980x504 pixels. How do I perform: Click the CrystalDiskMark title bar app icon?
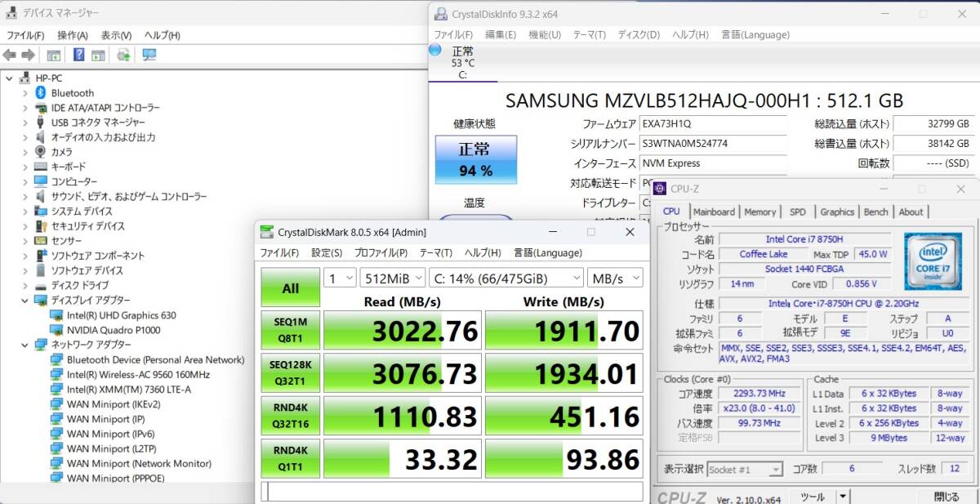pos(266,232)
